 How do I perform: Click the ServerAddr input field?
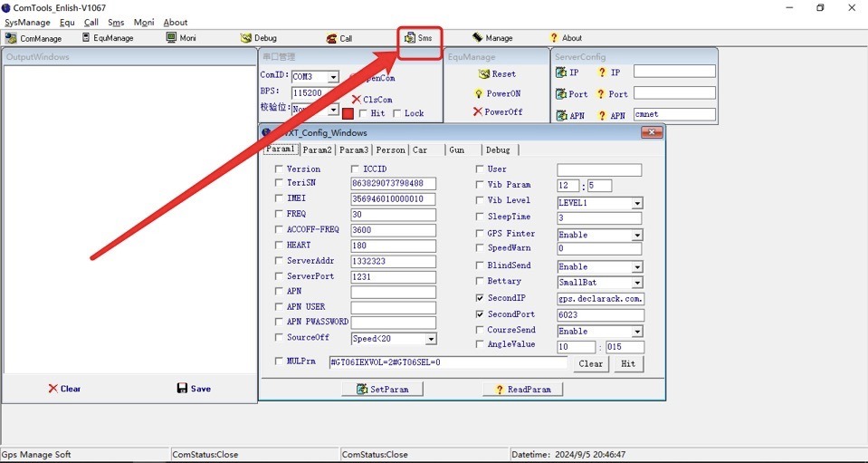[x=393, y=261]
